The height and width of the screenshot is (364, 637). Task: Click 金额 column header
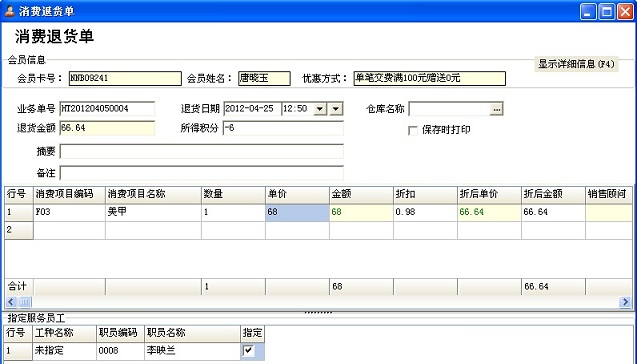(361, 195)
